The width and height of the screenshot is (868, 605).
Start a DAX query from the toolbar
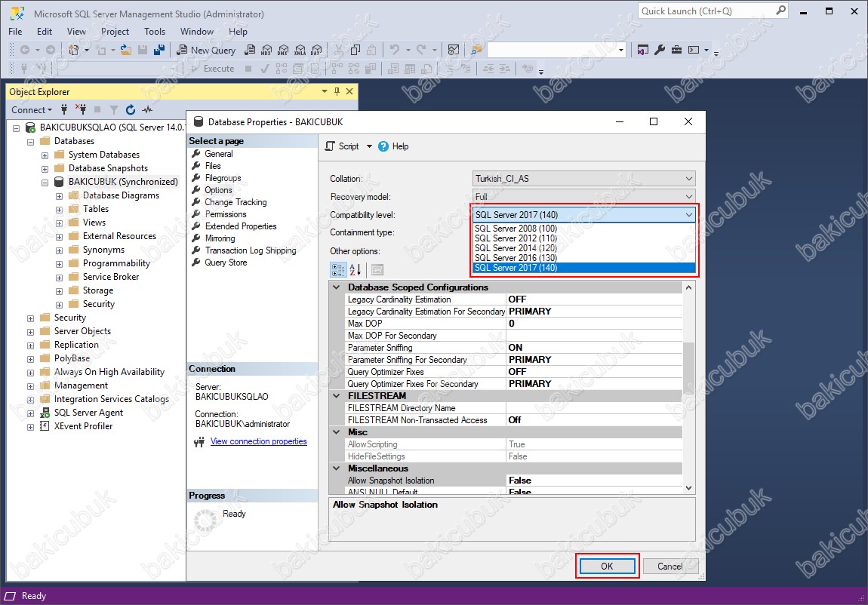tap(317, 51)
